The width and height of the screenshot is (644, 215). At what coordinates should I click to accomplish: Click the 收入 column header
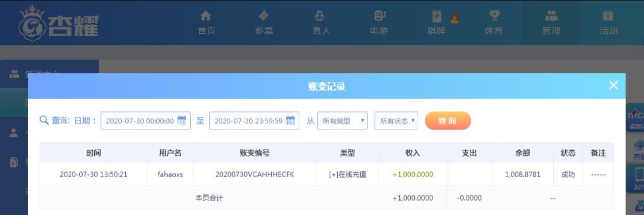[x=412, y=153]
